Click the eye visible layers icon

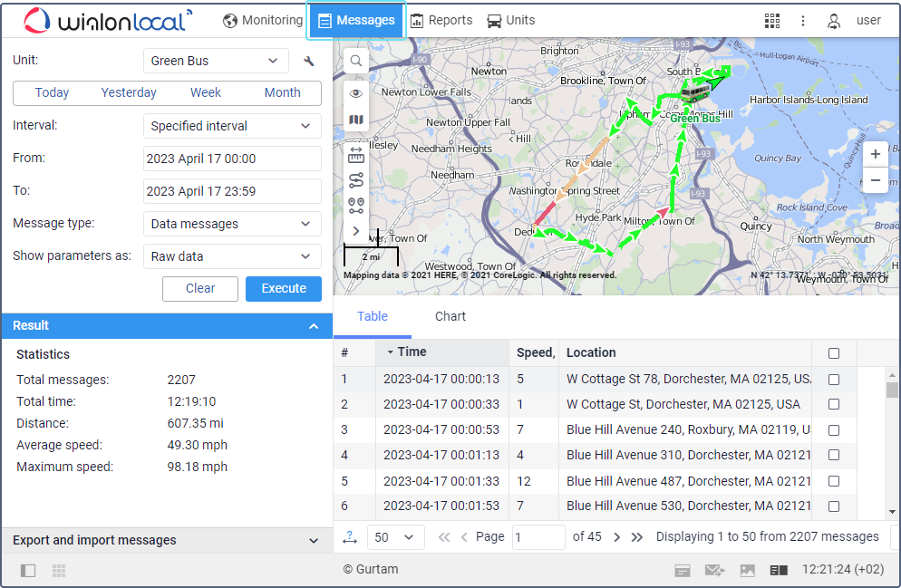click(x=356, y=92)
